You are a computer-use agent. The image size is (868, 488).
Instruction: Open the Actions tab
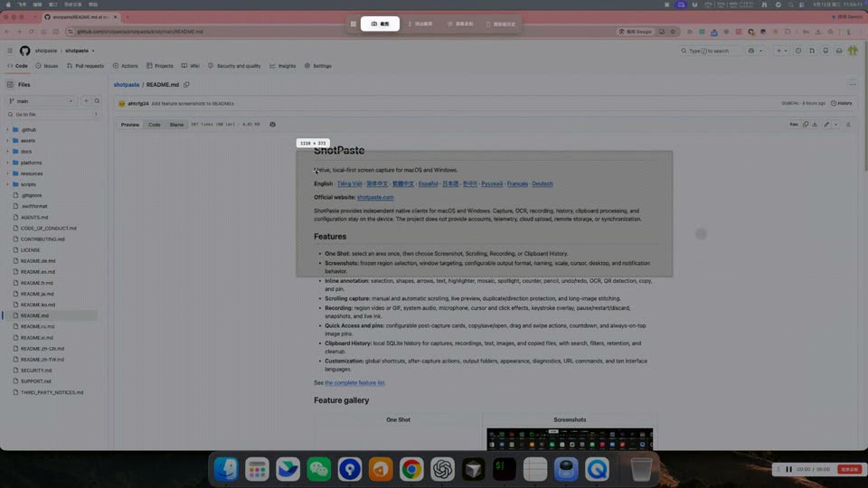tap(126, 66)
